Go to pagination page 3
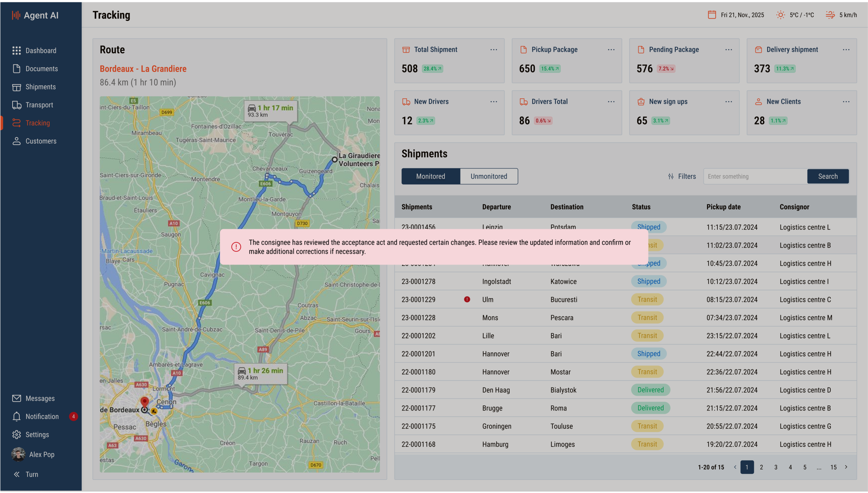 pyautogui.click(x=776, y=467)
